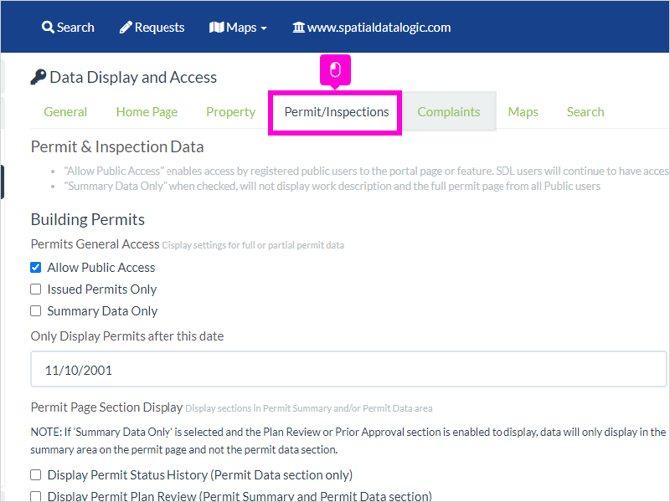The image size is (670, 502).
Task: Enable Issued Permits Only checkbox
Action: (35, 289)
